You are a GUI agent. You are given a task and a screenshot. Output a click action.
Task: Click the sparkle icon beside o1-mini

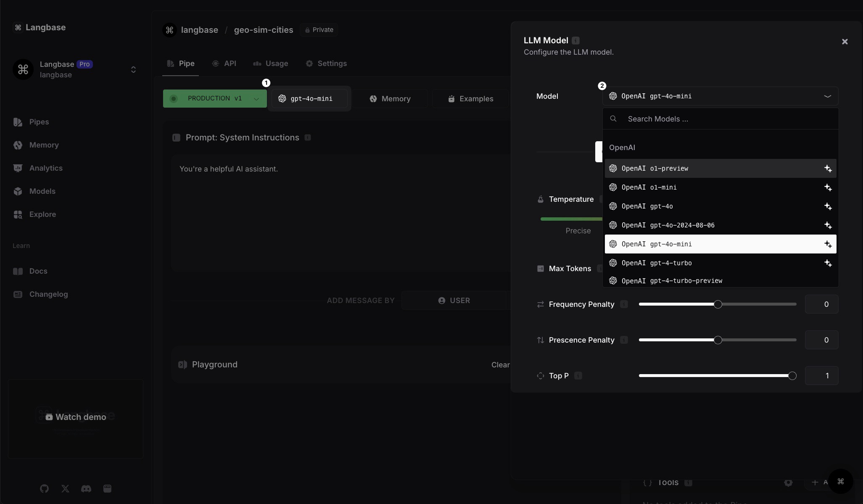[x=828, y=187]
